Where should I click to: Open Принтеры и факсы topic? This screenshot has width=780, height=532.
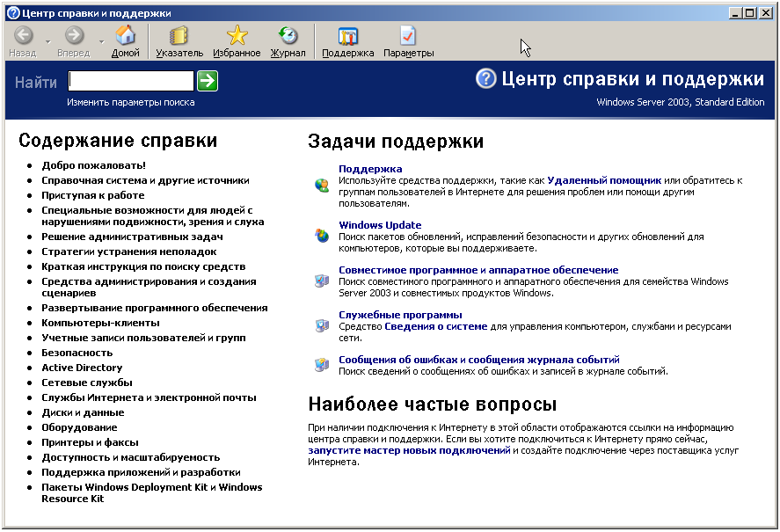click(90, 442)
